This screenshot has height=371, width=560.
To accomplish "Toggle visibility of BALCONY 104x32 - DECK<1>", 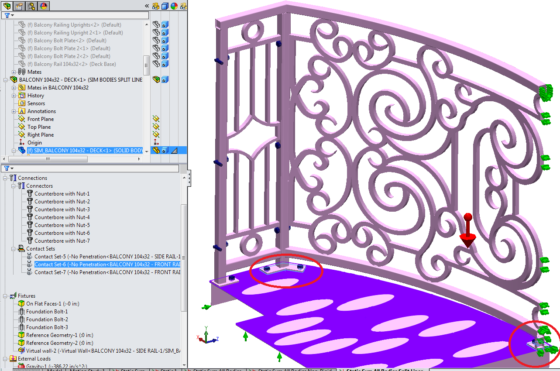I will point(156,79).
